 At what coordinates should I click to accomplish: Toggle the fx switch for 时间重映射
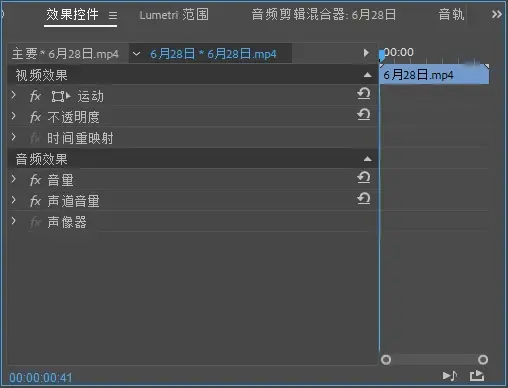pos(35,138)
